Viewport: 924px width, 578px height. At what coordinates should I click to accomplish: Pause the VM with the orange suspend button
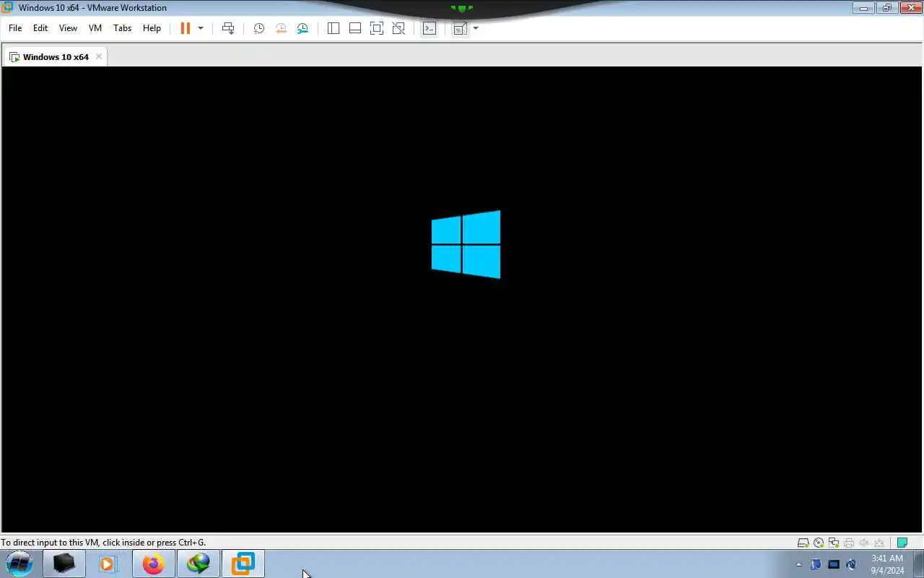186,28
